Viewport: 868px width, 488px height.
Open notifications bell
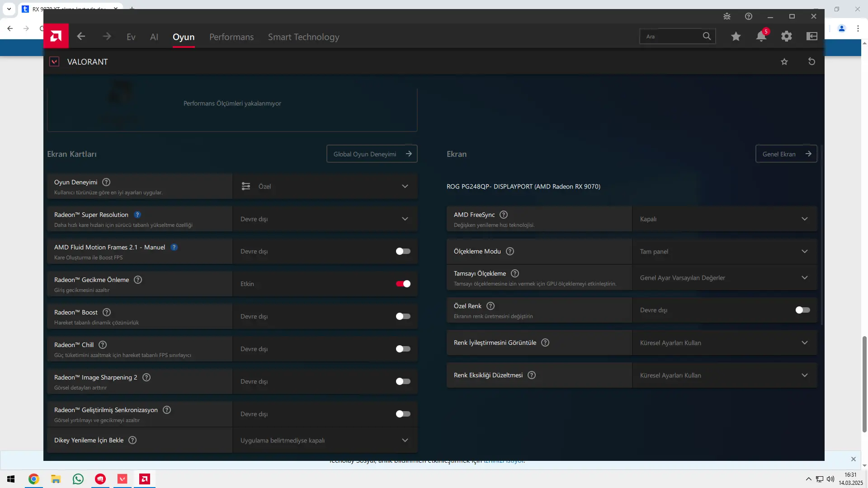tap(761, 37)
